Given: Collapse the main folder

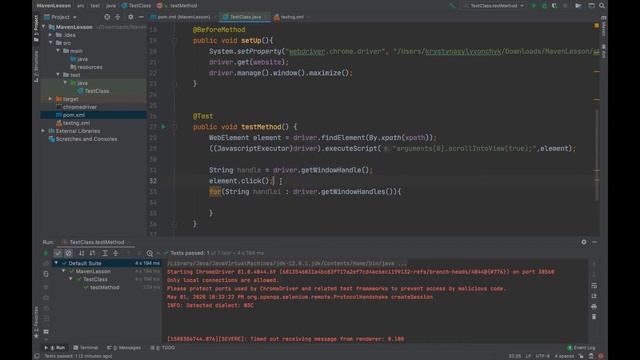Looking at the screenshot, I should (58, 51).
